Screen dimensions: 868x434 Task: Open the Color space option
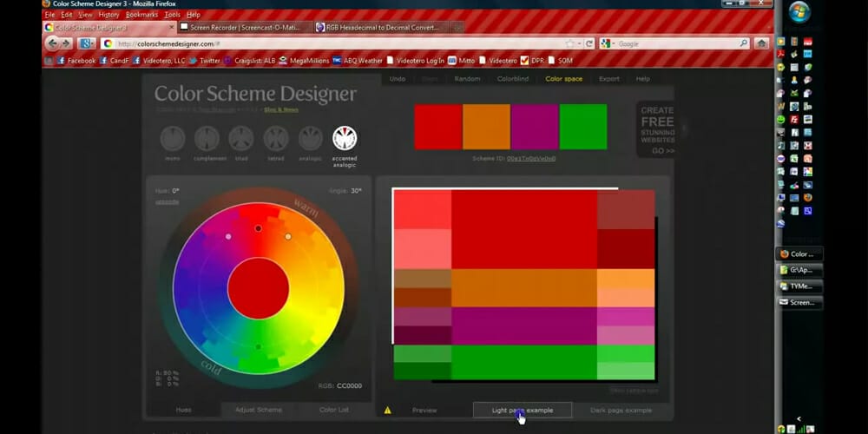(x=563, y=79)
